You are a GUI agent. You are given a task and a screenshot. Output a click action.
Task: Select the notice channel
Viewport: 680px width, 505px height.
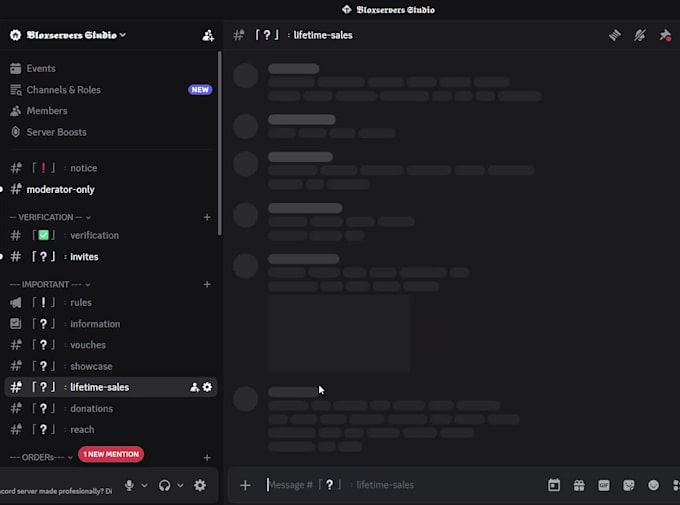pos(111,168)
